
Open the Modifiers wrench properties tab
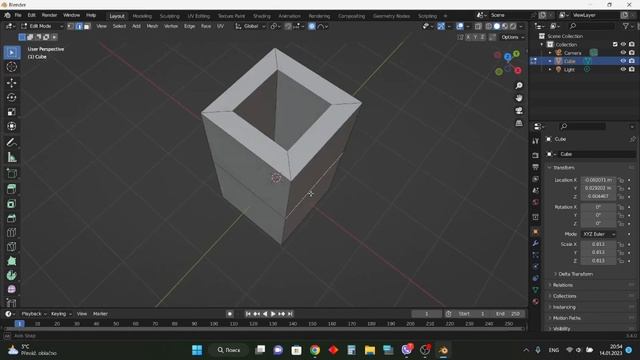click(536, 243)
